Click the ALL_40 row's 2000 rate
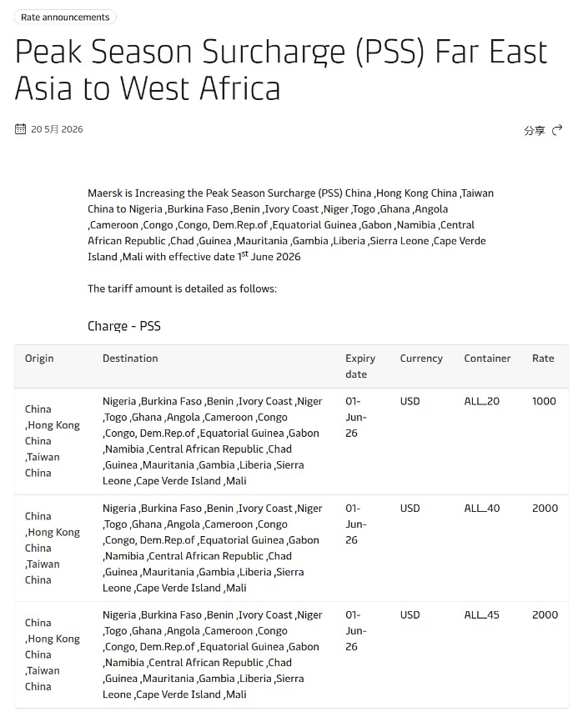The width and height of the screenshot is (588, 717). (545, 509)
